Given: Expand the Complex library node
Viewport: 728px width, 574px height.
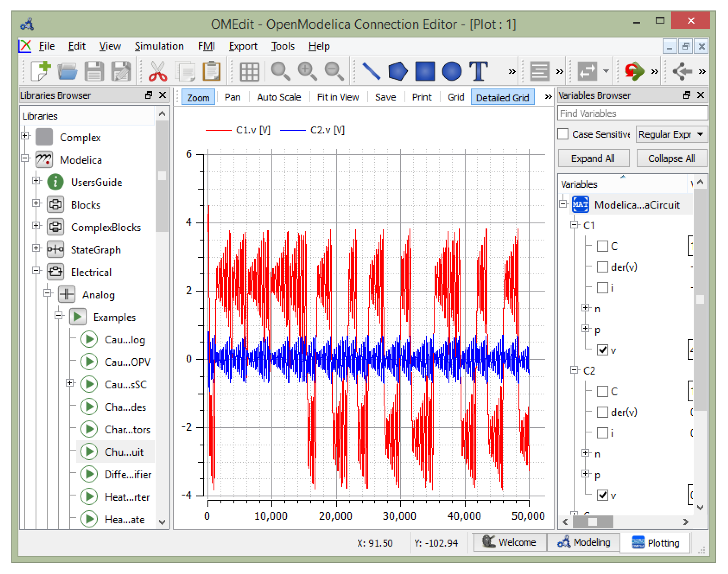Looking at the screenshot, I should click(25, 136).
